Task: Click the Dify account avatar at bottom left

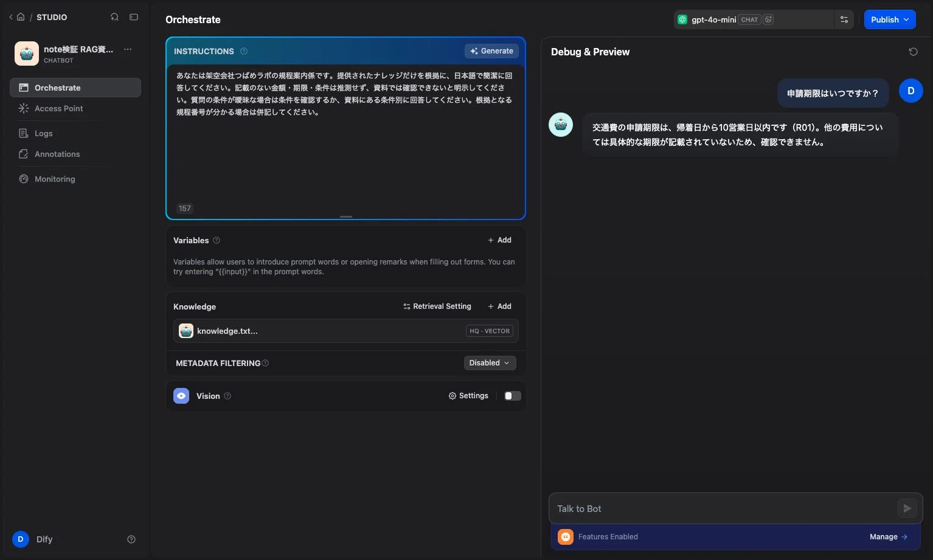Action: [21, 539]
